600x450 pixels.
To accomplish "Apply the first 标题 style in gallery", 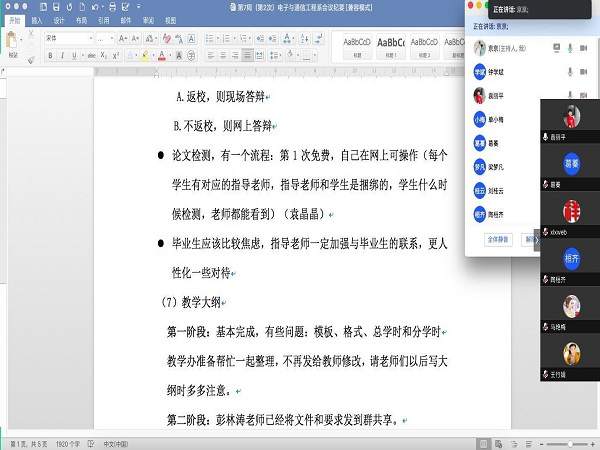I will pyautogui.click(x=357, y=46).
